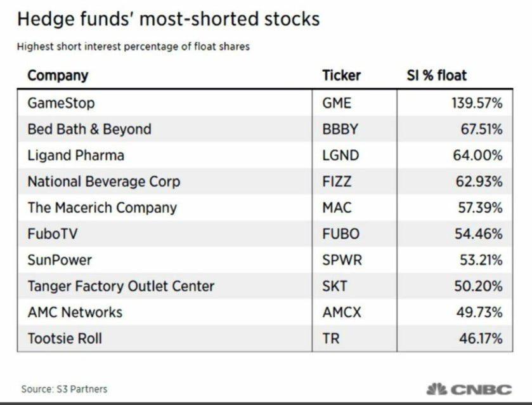The image size is (532, 405).
Task: Click the CNBC peacock logo
Action: click(x=437, y=388)
